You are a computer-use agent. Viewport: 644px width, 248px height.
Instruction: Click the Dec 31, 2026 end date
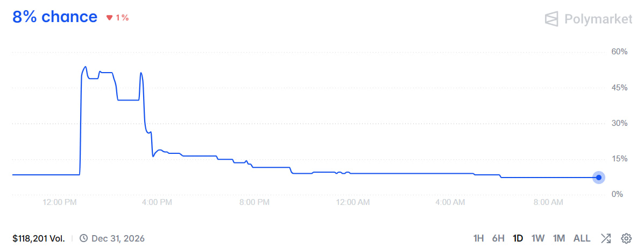(x=118, y=238)
